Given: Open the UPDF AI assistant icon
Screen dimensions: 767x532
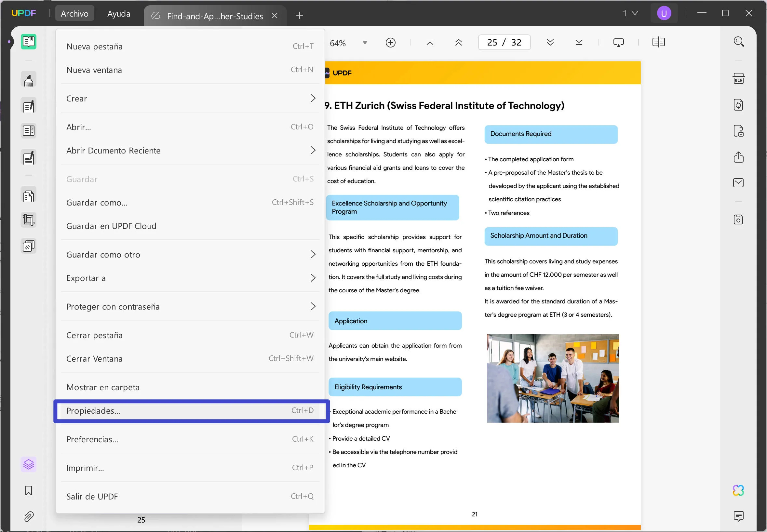Looking at the screenshot, I should click(739, 490).
